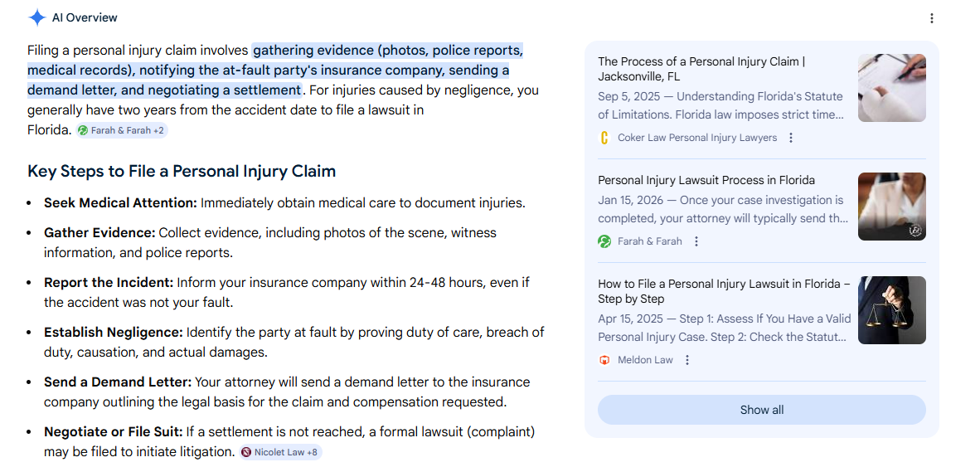The image size is (980, 467).
Task: Click the Farah & Farah result thumbnail image
Action: [x=892, y=207]
